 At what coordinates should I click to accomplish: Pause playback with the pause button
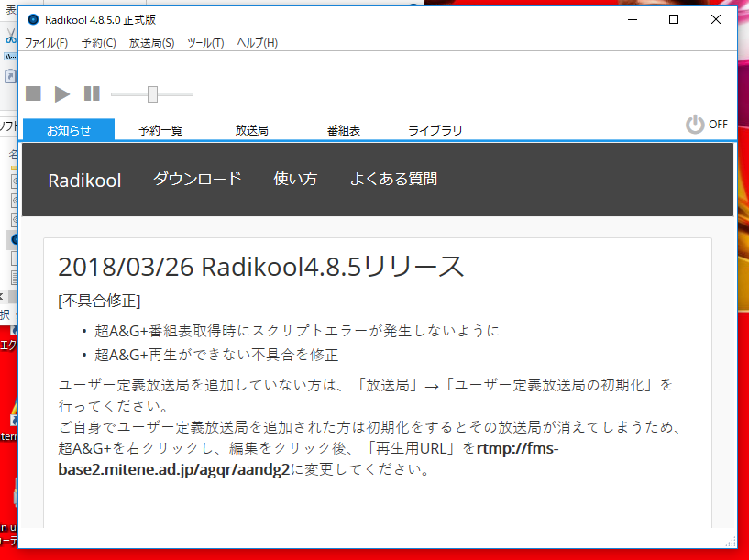[92, 93]
